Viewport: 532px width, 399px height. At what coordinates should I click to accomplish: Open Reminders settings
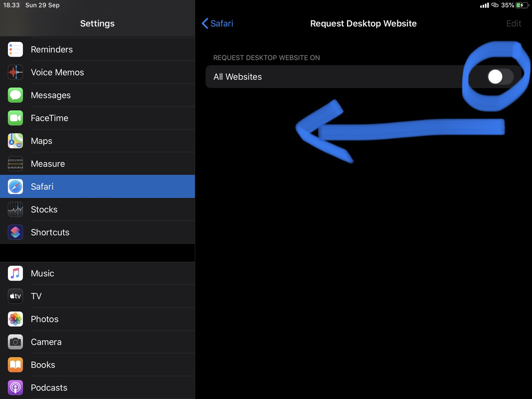[x=97, y=49]
